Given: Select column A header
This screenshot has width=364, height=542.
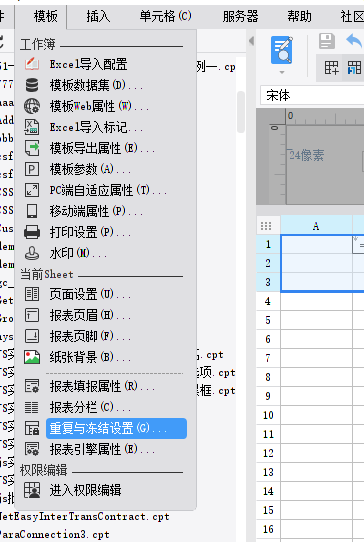Looking at the screenshot, I should tap(316, 226).
